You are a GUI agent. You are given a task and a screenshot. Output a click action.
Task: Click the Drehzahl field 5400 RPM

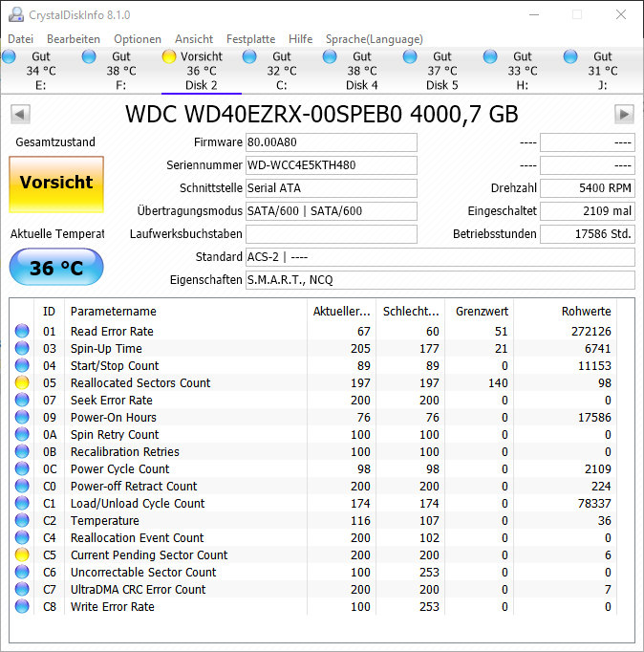(x=587, y=188)
